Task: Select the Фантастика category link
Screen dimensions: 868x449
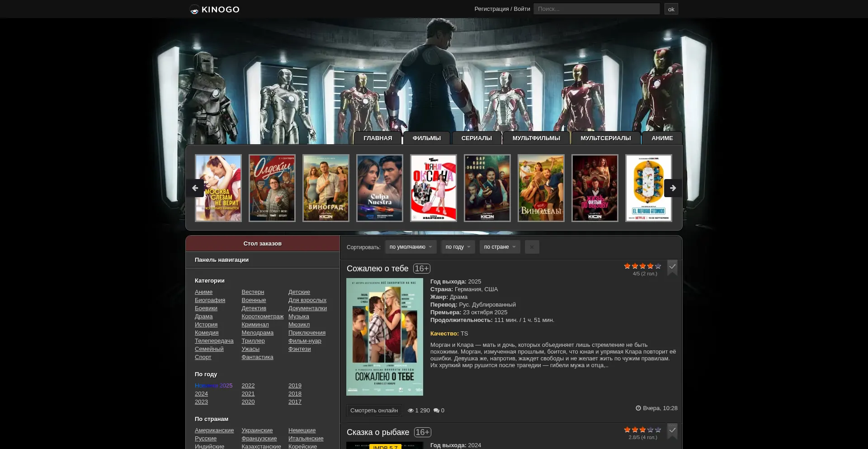Action: (257, 357)
